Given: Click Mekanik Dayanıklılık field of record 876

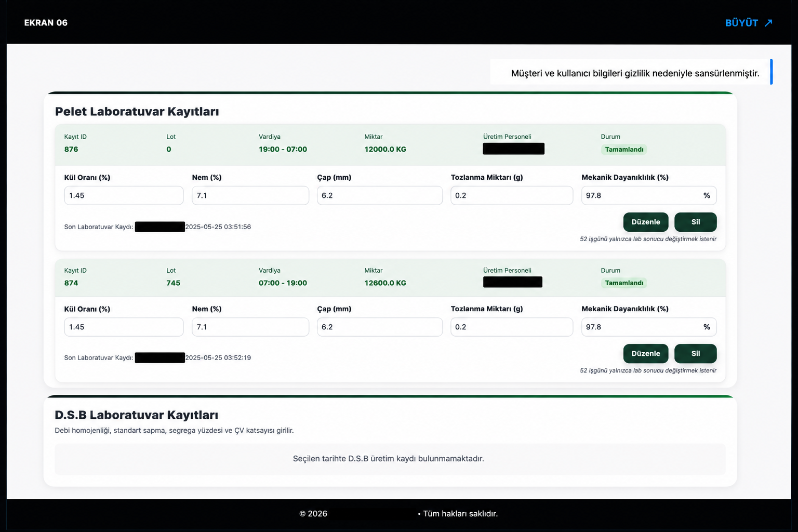Looking at the screenshot, I should [x=649, y=195].
